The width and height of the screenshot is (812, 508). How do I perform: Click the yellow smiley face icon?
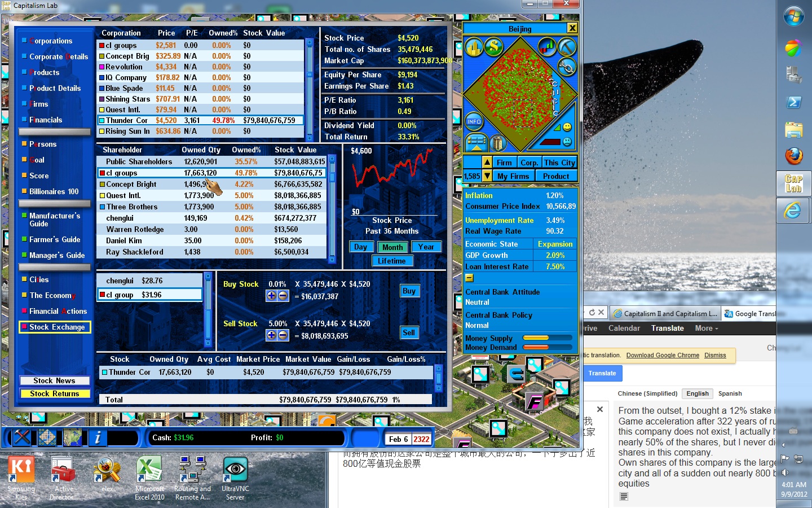[567, 127]
